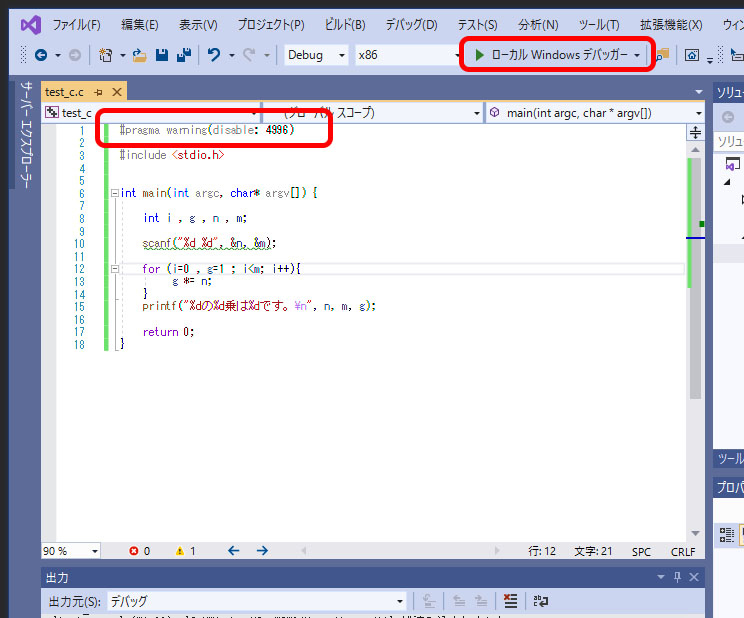Screen dimensions: 744x618
Task: Open the デバッグ(D) menu
Action: (x=411, y=25)
